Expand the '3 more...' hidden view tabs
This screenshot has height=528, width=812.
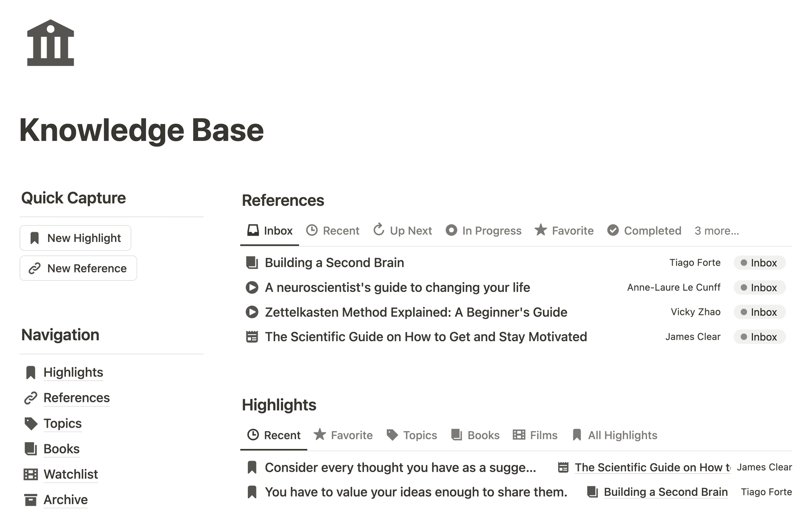click(x=716, y=230)
